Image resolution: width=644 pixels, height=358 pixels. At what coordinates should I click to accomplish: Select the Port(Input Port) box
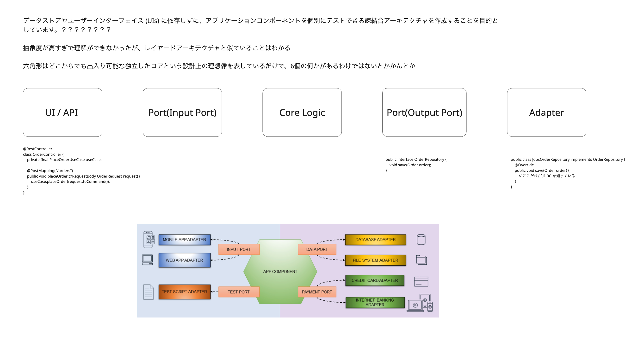(182, 112)
